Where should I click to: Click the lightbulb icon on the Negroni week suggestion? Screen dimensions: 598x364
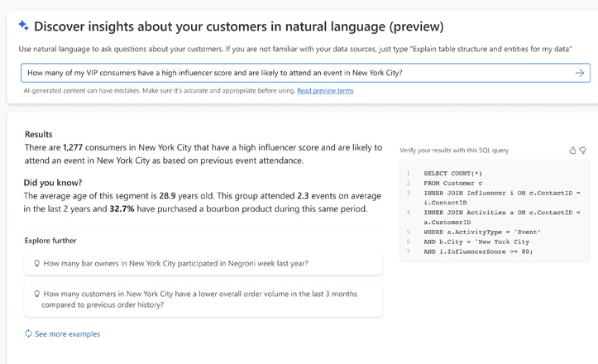click(x=36, y=264)
